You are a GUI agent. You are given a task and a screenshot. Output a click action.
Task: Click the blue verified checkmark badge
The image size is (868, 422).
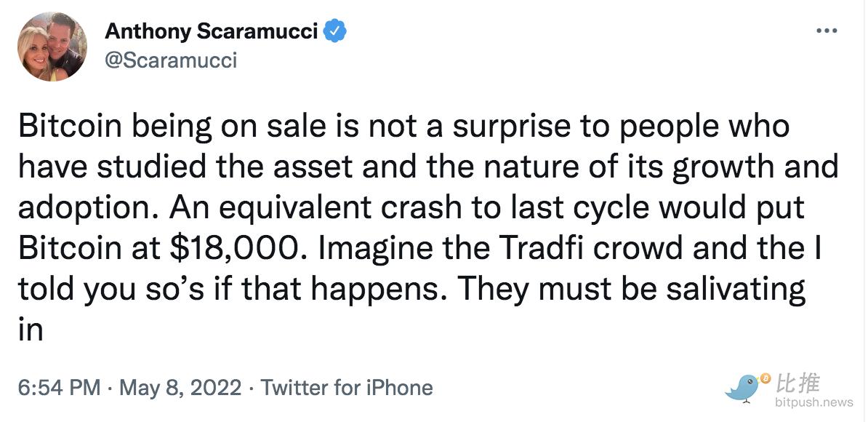tap(335, 31)
